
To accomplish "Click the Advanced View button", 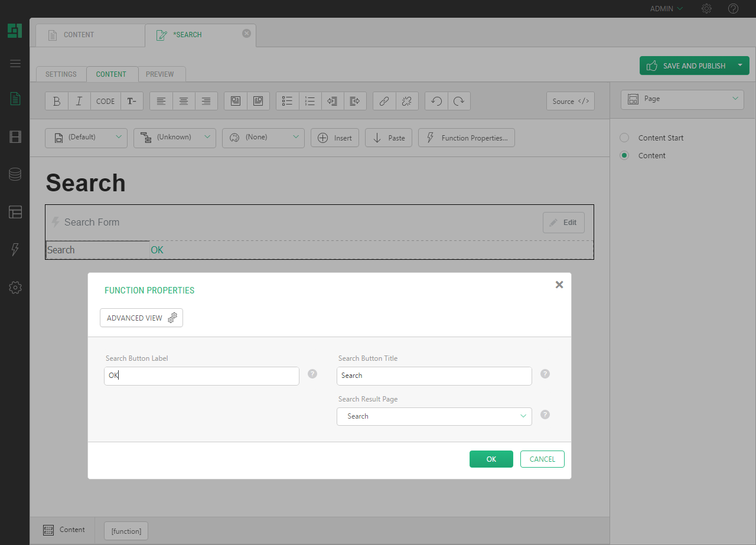I will (x=141, y=318).
